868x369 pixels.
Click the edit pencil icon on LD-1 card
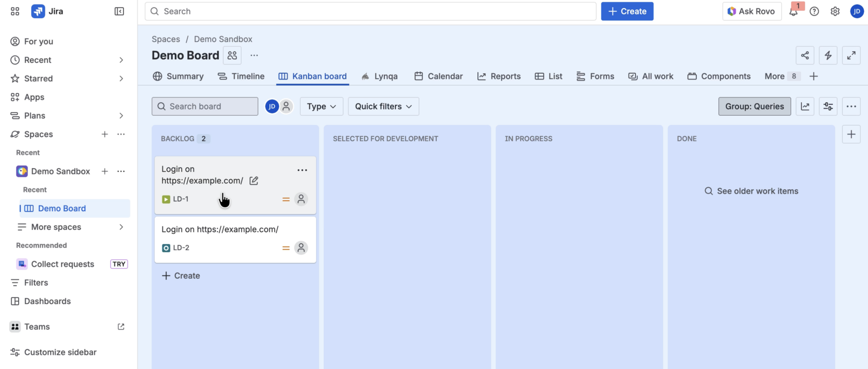coord(254,181)
